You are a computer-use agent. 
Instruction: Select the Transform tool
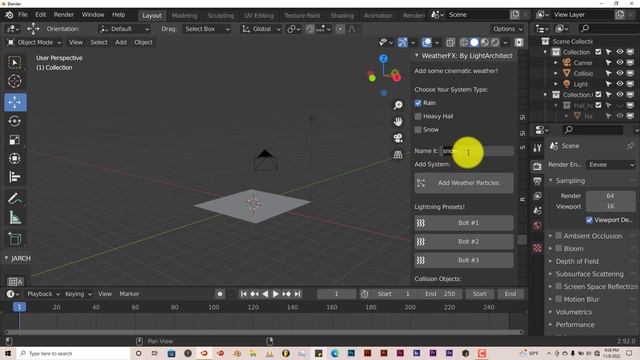click(15, 158)
